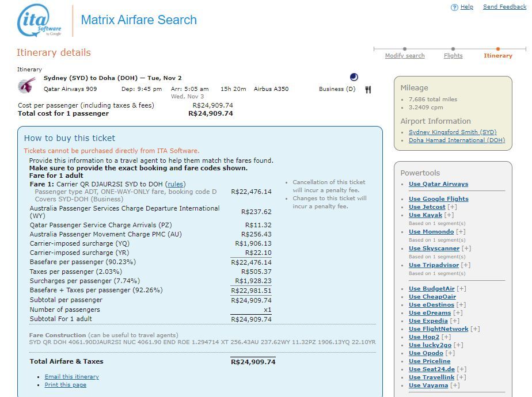The width and height of the screenshot is (532, 397).
Task: Expand the Hop2 [+] options
Action: coord(447,337)
